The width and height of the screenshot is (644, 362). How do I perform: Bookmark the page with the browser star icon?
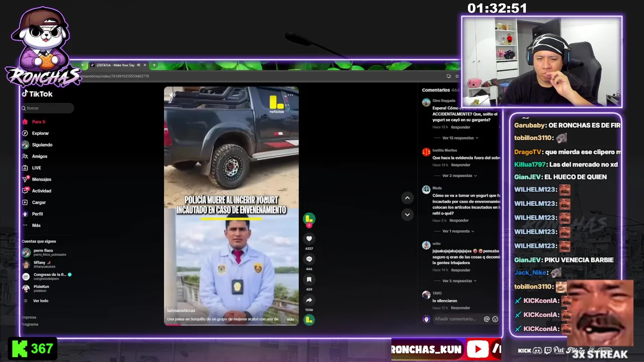pos(457,76)
